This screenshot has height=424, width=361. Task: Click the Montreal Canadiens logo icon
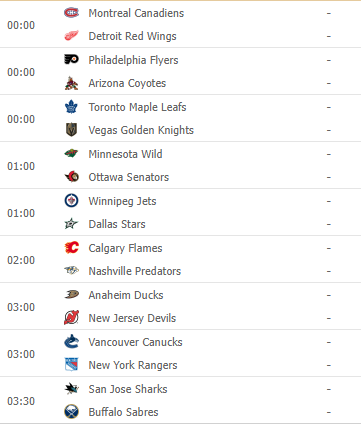[71, 13]
